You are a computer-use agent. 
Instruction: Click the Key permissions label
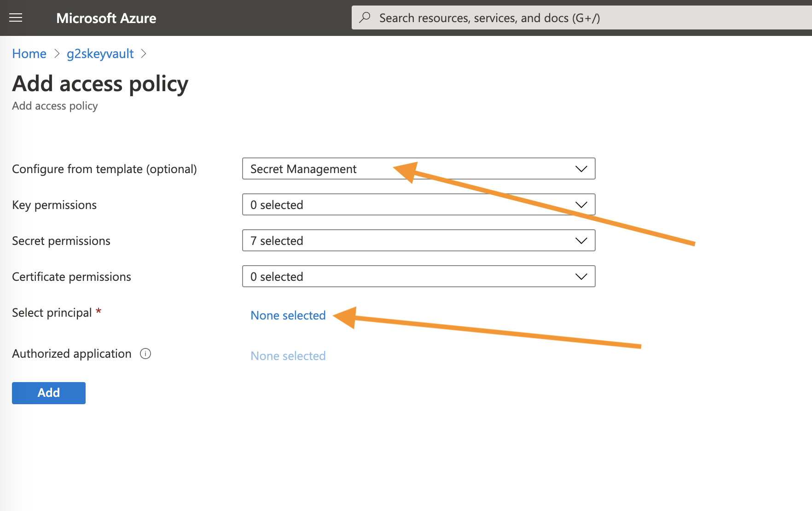(54, 205)
